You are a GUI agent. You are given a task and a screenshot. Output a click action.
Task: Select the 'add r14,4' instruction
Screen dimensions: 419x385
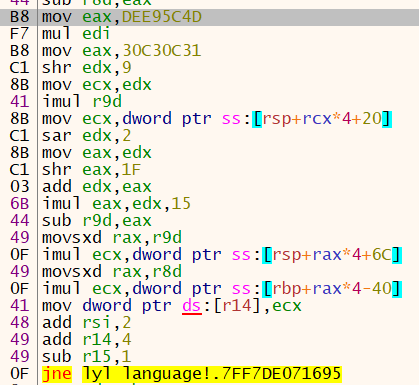point(87,340)
